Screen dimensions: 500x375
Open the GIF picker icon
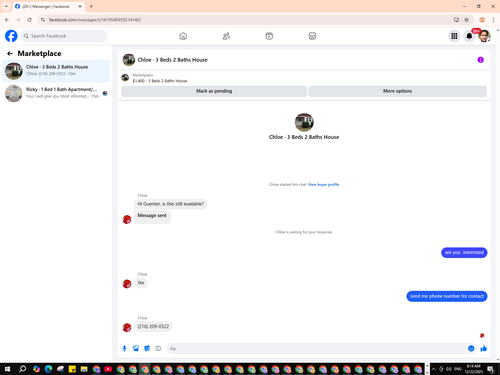tap(158, 348)
